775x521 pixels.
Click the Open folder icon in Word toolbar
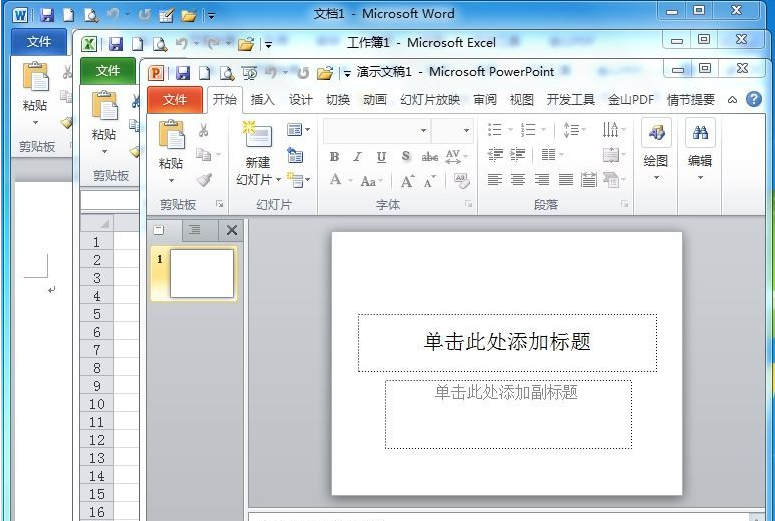[188, 16]
